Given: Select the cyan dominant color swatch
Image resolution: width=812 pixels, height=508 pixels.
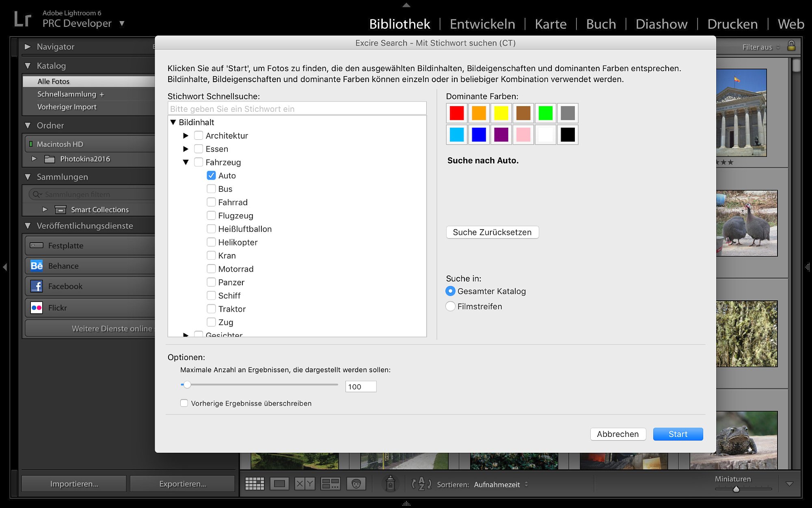Looking at the screenshot, I should (457, 135).
